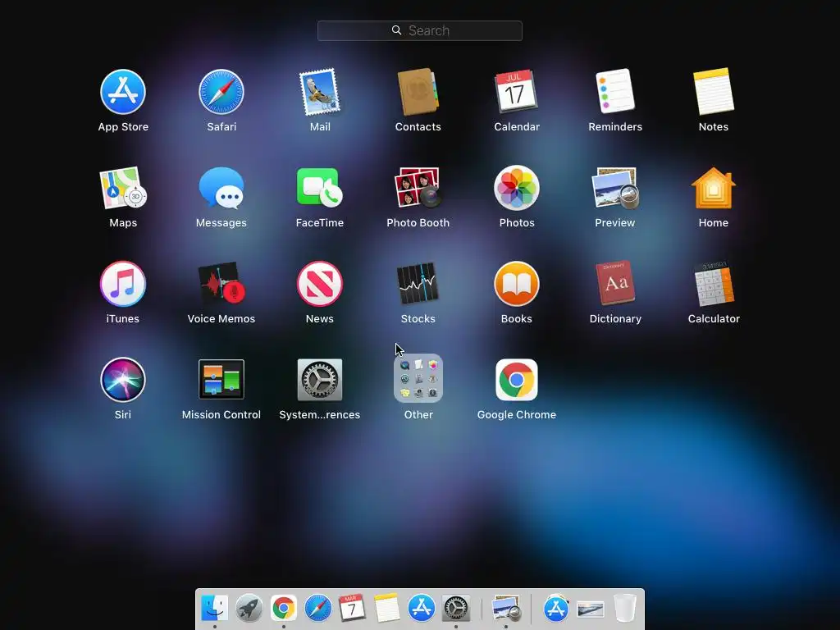Screen dimensions: 840x630
Task: Launch Calendar showing JUL 17
Action: pos(517,91)
